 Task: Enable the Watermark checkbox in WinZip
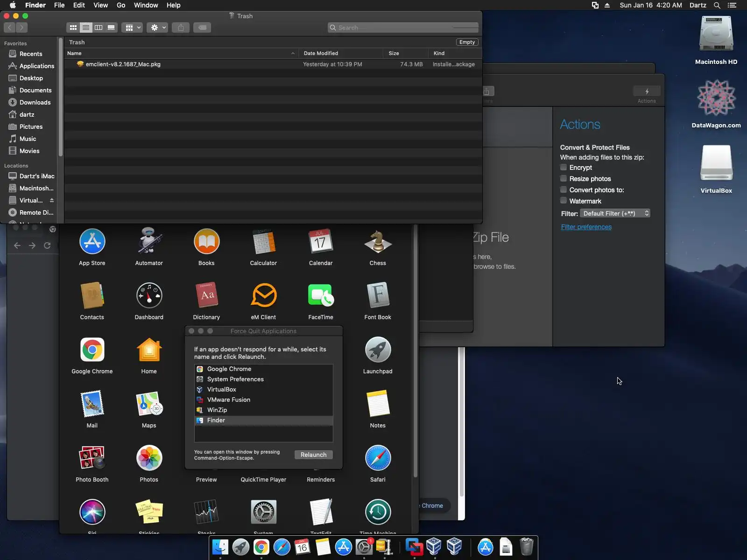point(564,201)
